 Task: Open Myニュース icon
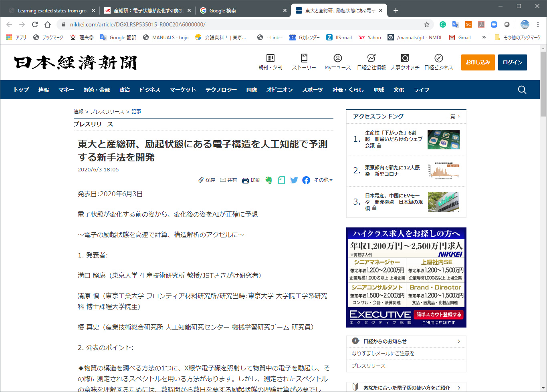338,62
